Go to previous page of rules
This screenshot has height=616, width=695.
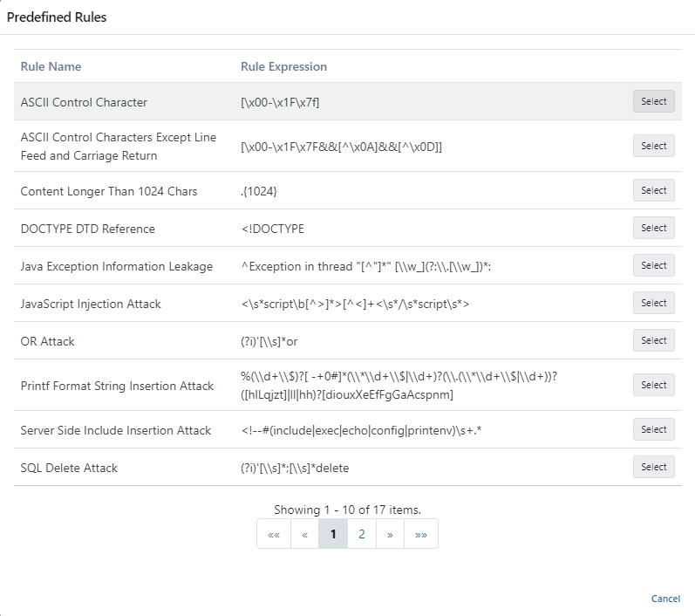point(304,534)
